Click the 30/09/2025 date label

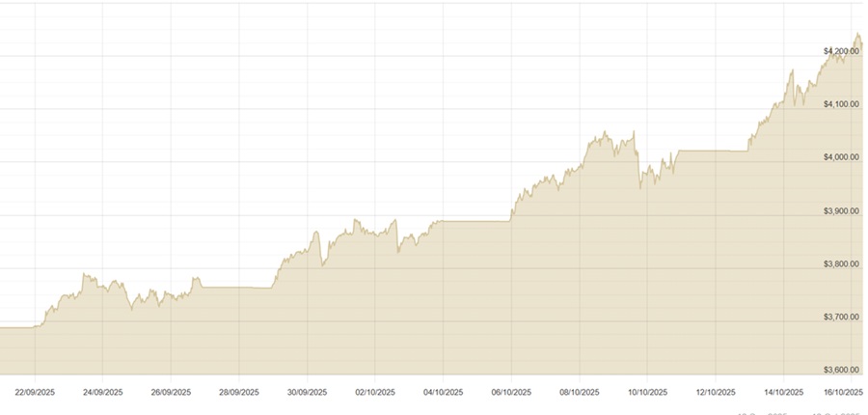(308, 392)
